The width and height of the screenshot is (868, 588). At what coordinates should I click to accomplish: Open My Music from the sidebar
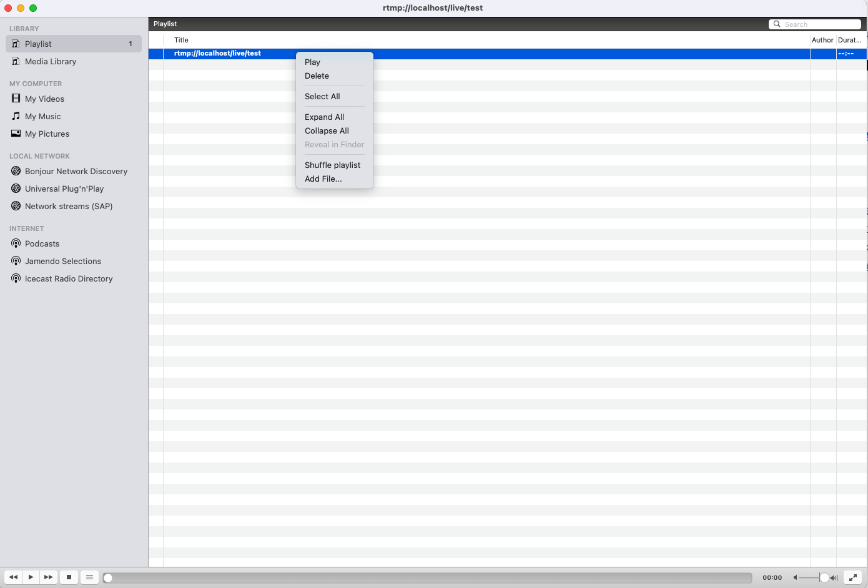pos(43,116)
